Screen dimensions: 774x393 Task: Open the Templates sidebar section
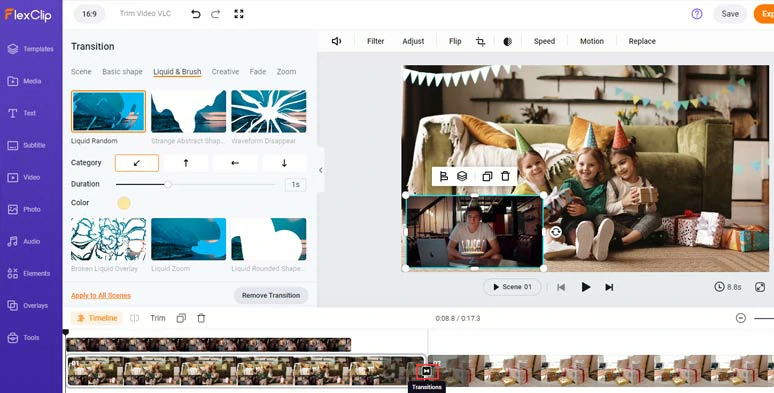tap(31, 49)
